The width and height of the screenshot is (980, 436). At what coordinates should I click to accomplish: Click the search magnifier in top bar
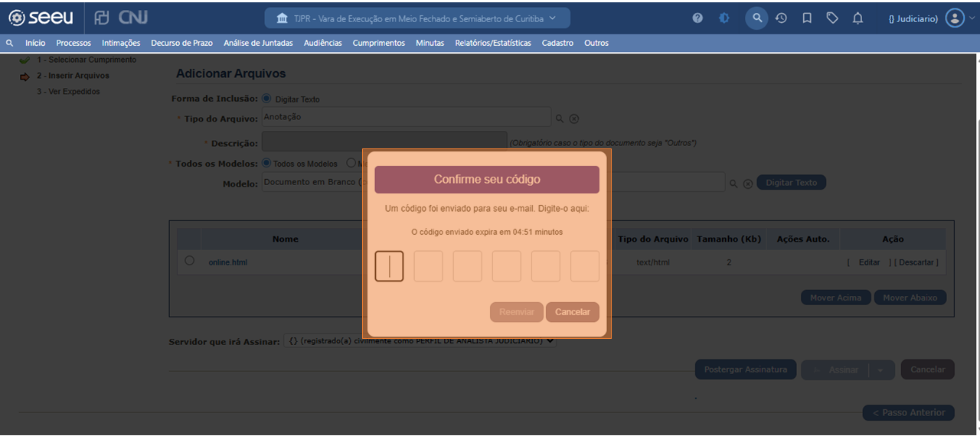[x=756, y=18]
